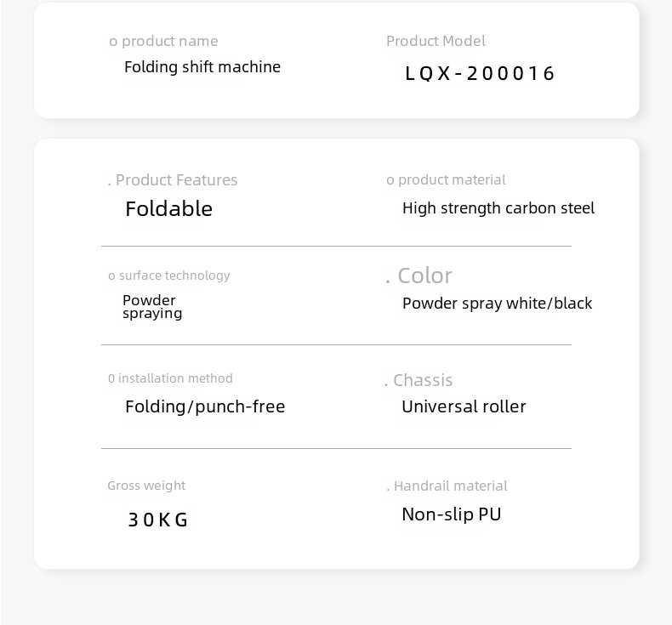Select the 'Folding/punch-free' value

point(205,406)
